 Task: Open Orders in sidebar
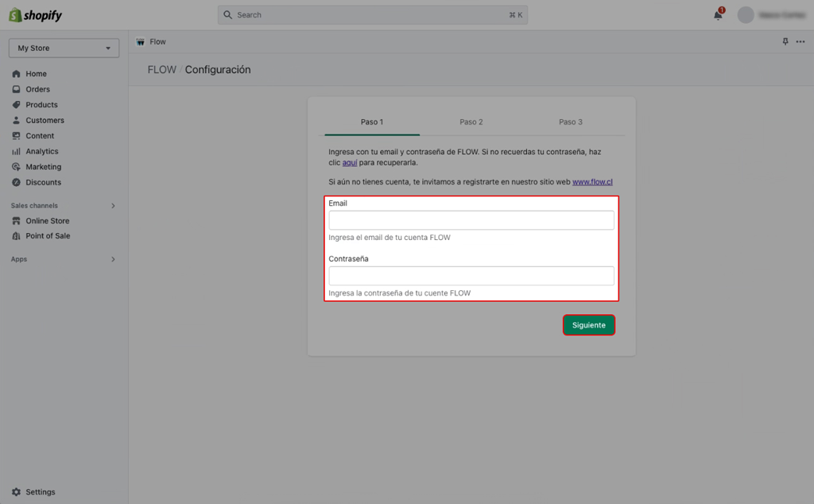38,89
